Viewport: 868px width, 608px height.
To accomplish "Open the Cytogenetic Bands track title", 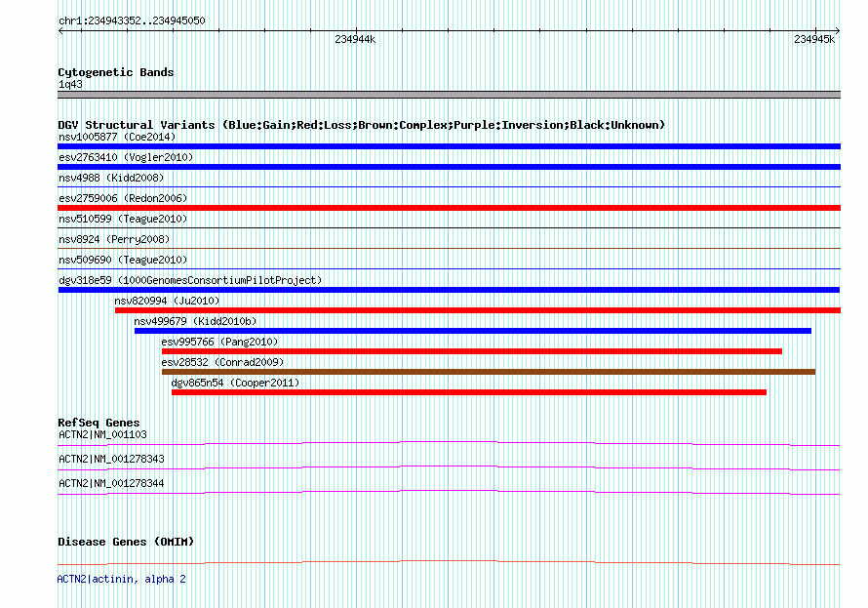I will [x=116, y=72].
